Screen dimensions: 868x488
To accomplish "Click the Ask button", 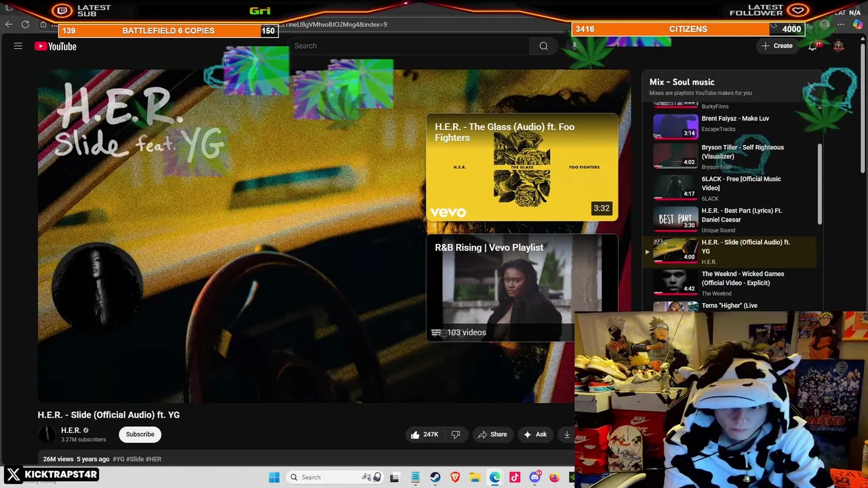I will pos(534,434).
